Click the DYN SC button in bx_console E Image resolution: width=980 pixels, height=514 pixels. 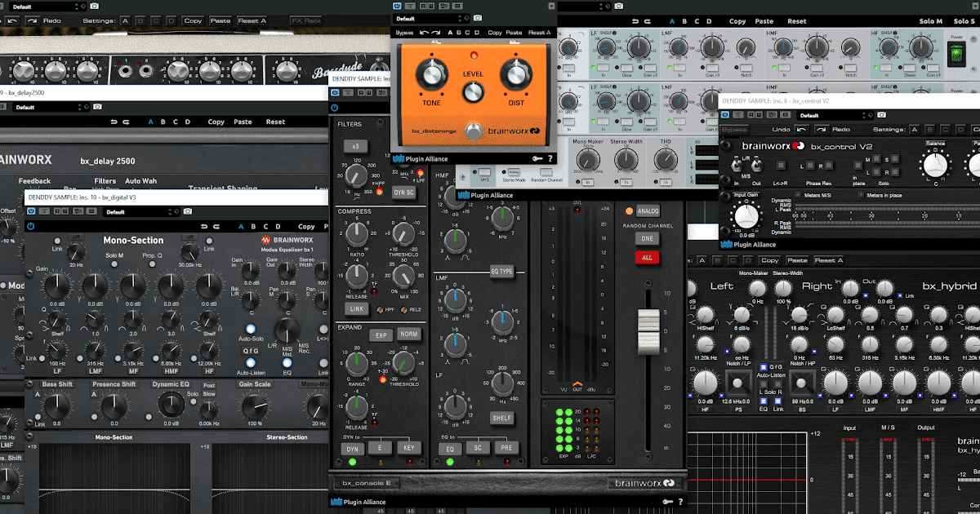point(404,193)
